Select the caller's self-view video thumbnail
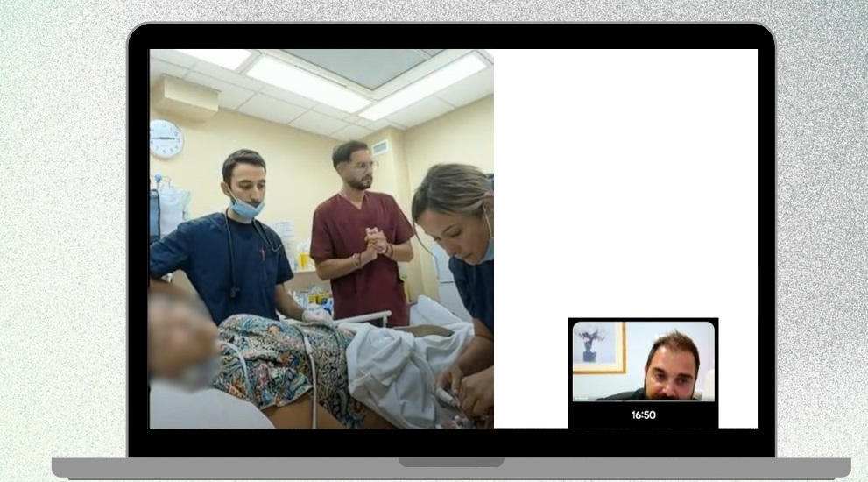 (643, 361)
